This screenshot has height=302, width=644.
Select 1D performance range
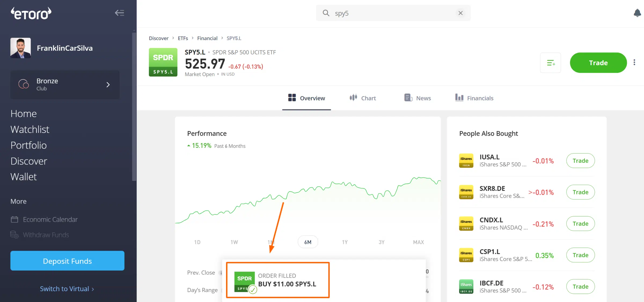pyautogui.click(x=197, y=242)
